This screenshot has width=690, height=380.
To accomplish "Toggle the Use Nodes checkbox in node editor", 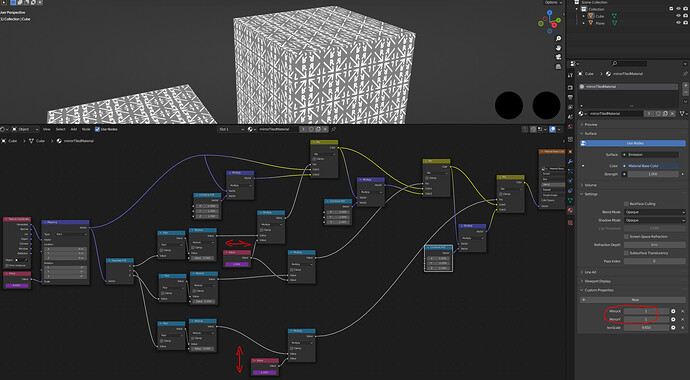I will pyautogui.click(x=97, y=129).
